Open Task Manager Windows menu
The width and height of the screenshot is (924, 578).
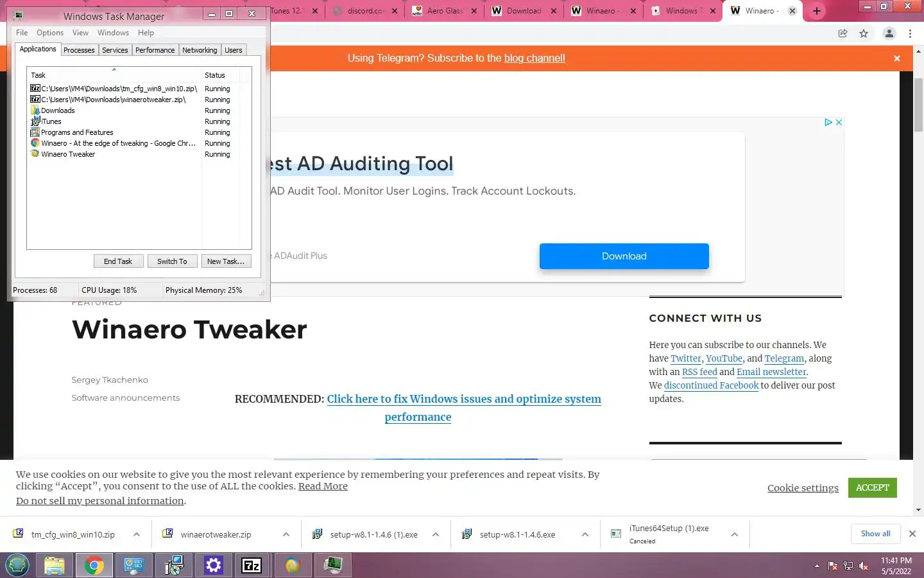click(x=113, y=33)
